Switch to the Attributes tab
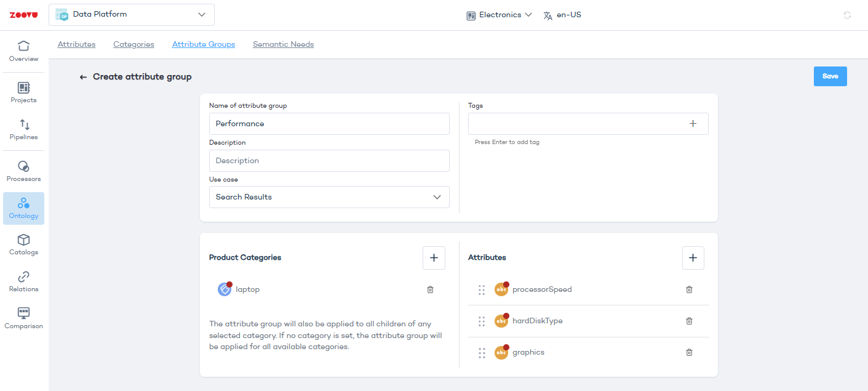 [76, 44]
